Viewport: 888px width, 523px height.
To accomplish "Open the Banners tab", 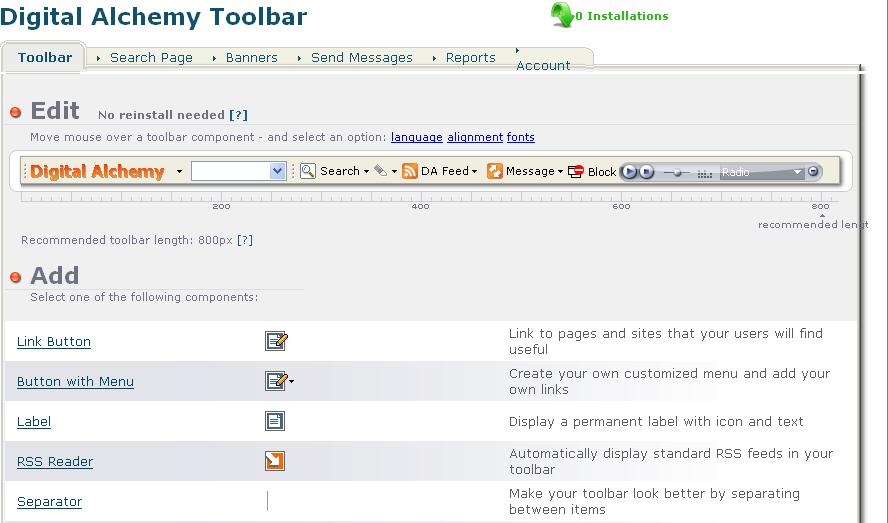I will [x=251, y=58].
